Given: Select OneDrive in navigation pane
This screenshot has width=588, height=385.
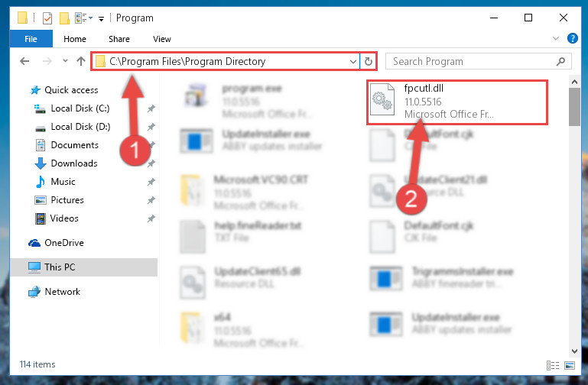Looking at the screenshot, I should point(64,243).
